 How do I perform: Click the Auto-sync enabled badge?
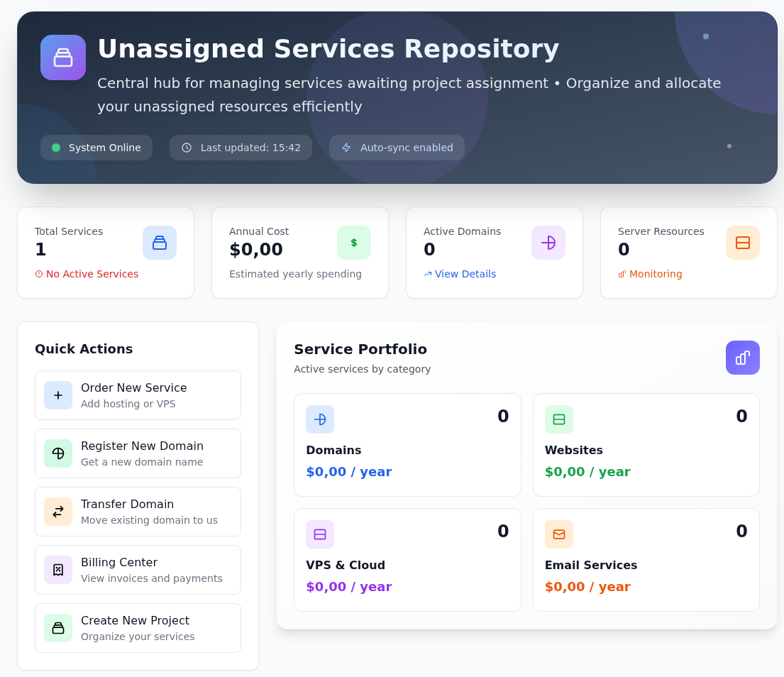[397, 148]
